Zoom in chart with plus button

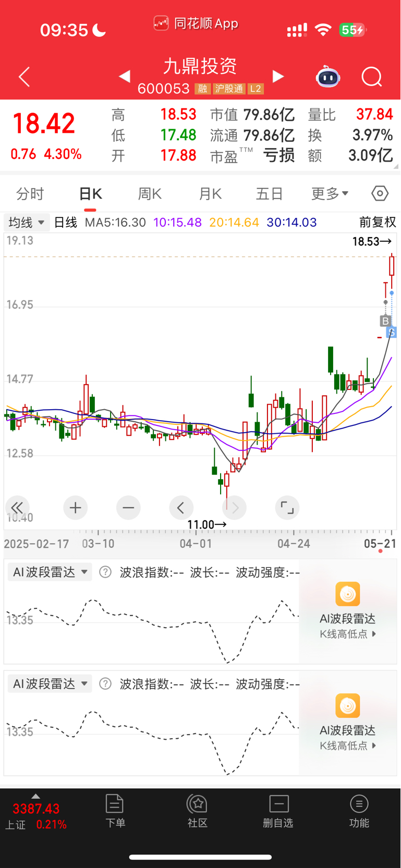(x=75, y=508)
